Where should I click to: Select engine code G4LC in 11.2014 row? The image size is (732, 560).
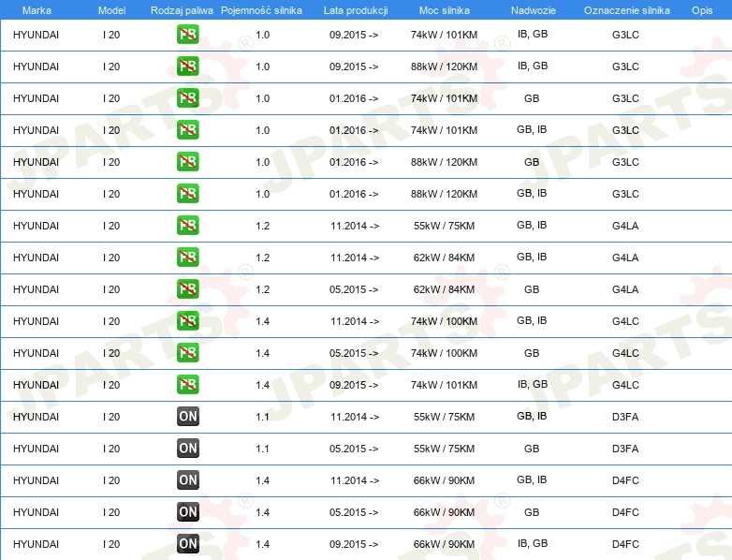[625, 321]
